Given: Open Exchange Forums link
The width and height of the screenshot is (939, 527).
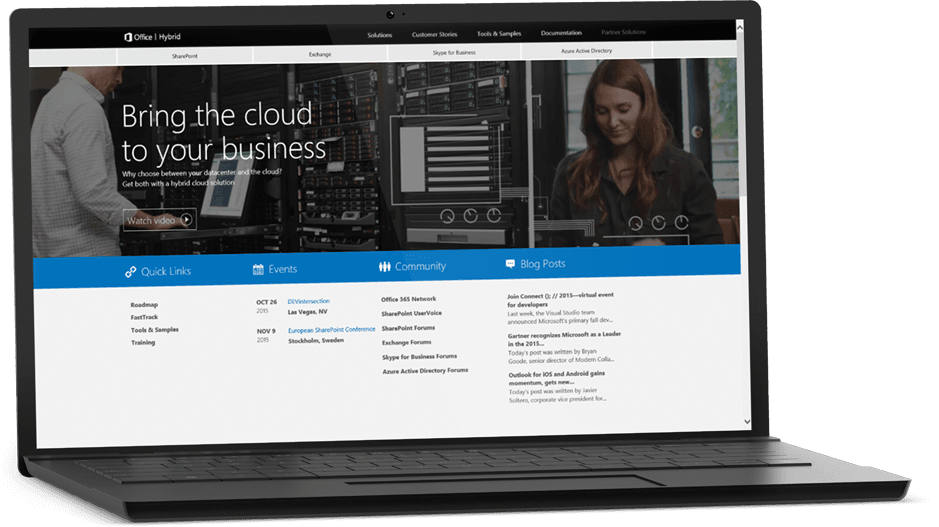Looking at the screenshot, I should coord(407,343).
